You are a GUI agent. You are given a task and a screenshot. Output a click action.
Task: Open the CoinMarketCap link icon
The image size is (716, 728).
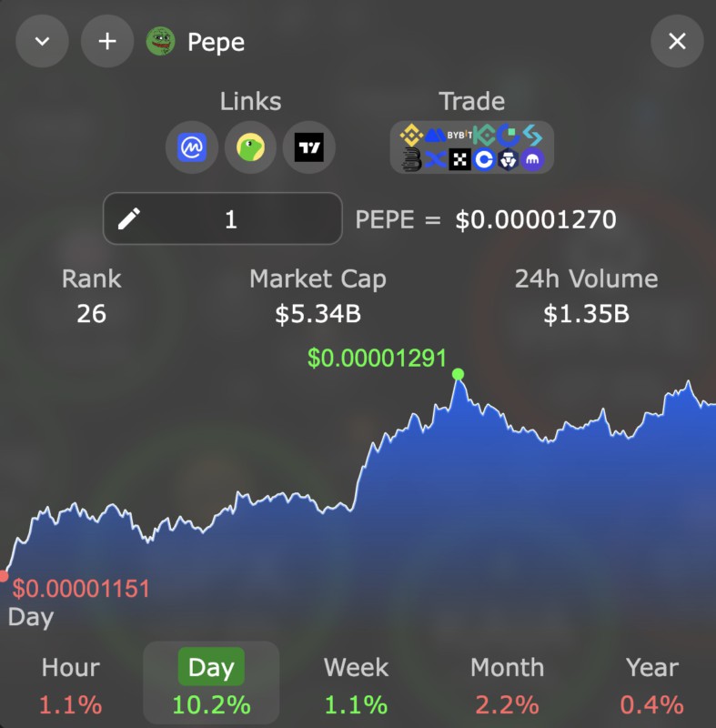[192, 147]
